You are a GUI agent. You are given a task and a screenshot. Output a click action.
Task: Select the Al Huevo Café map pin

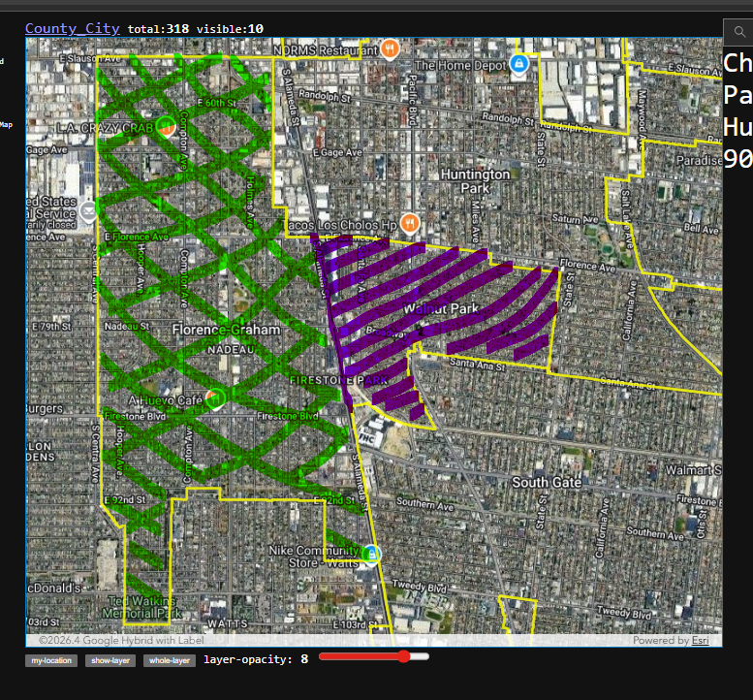[x=217, y=397]
